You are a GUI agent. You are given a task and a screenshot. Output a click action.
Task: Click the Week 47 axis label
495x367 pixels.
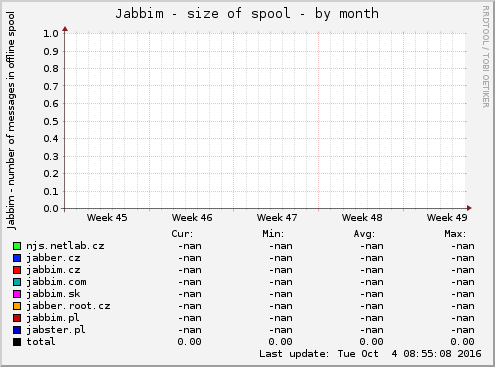click(277, 218)
